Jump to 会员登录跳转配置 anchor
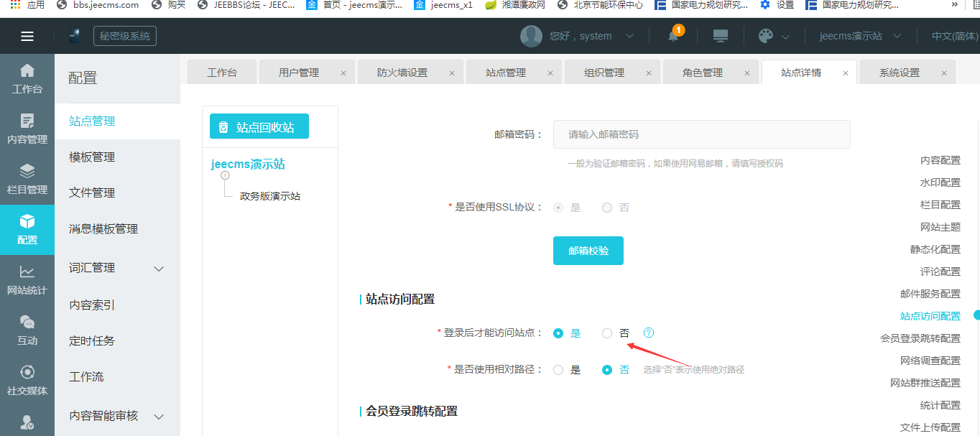This screenshot has height=436, width=980. pyautogui.click(x=920, y=338)
